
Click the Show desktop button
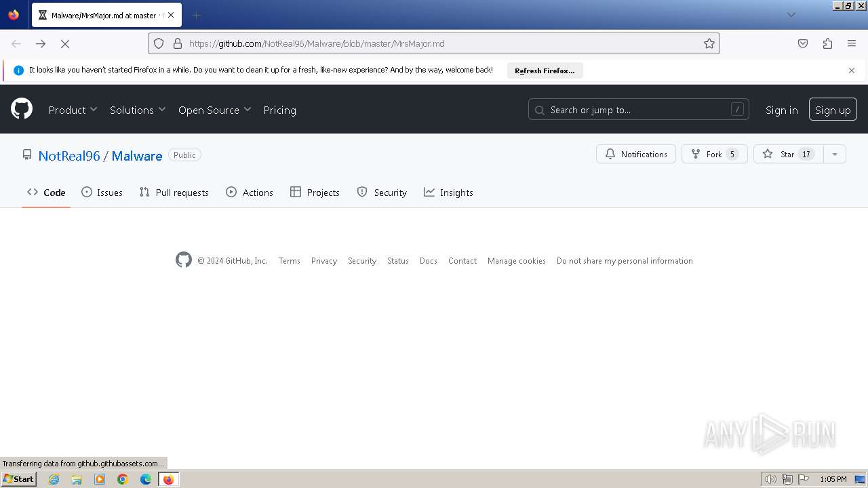click(861, 479)
